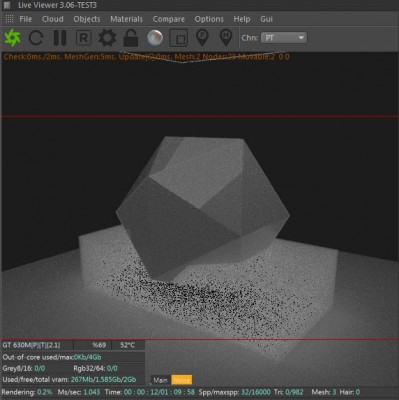This screenshot has width=399, height=400.
Task: Open the Chn channel dropdown
Action: pos(284,38)
